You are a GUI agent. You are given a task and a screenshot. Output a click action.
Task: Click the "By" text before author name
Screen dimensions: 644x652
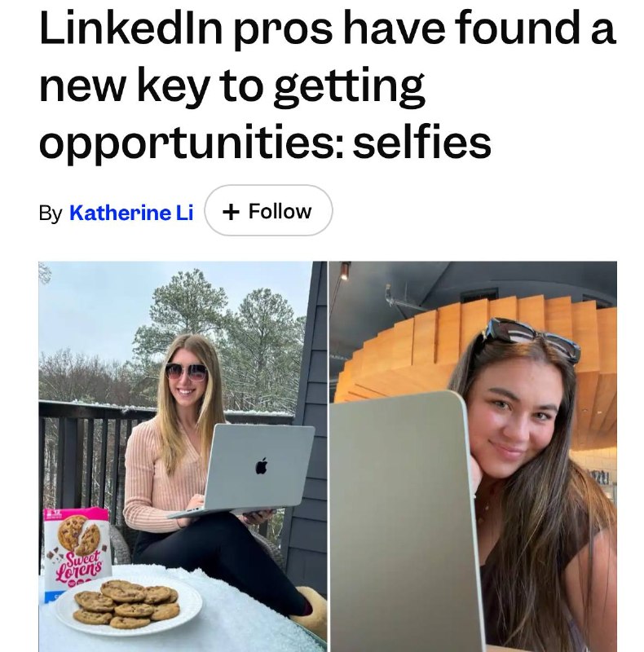point(51,214)
